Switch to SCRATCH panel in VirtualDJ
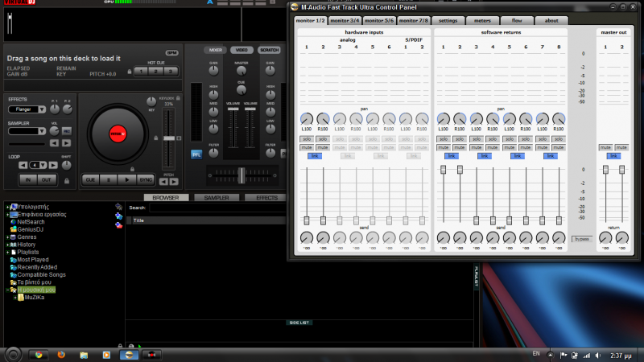Screen dimensions: 644x362 [x=269, y=50]
